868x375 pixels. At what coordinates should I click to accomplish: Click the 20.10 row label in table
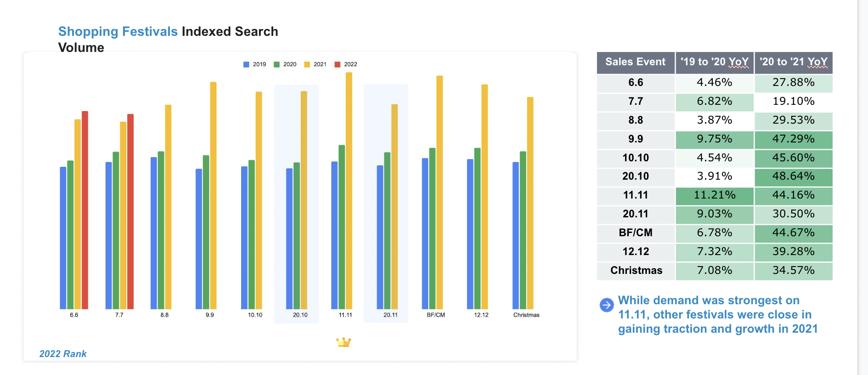[x=636, y=176]
